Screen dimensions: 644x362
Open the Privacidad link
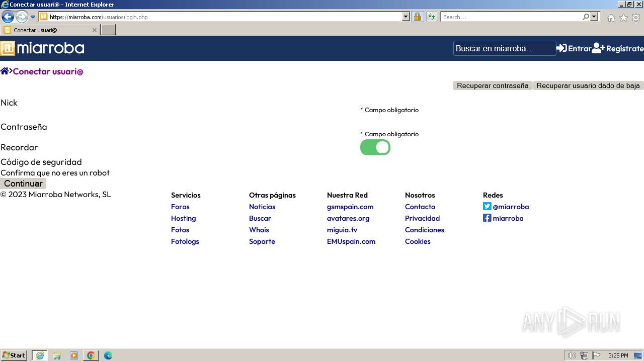(x=422, y=218)
